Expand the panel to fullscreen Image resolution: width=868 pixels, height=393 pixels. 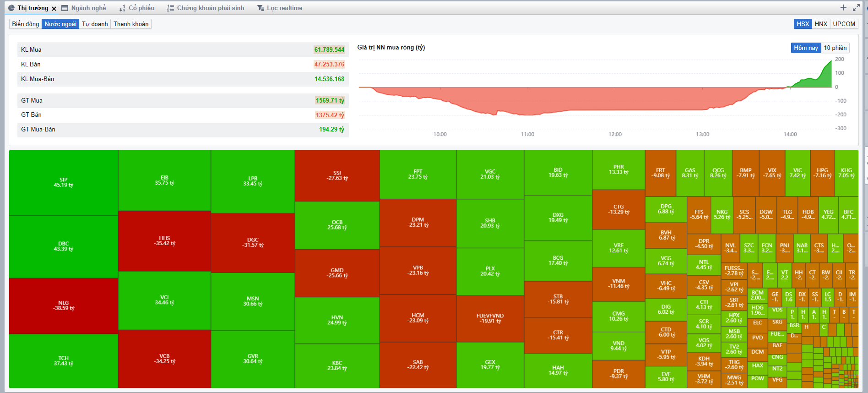point(856,8)
